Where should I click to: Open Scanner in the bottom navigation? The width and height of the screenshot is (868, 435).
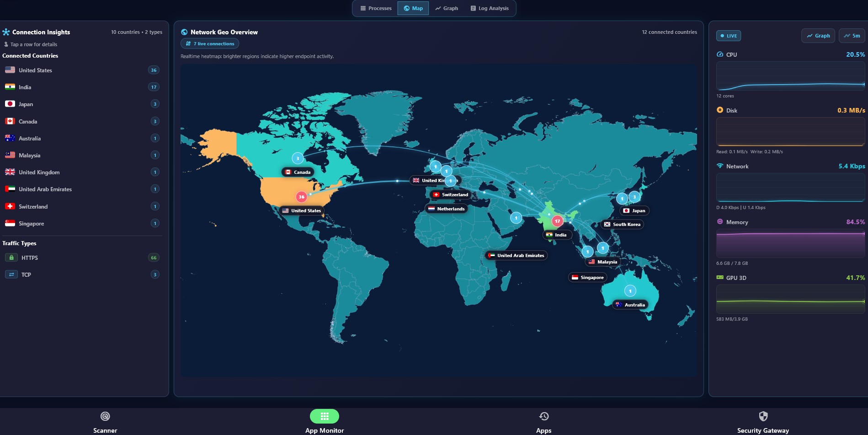point(105,422)
